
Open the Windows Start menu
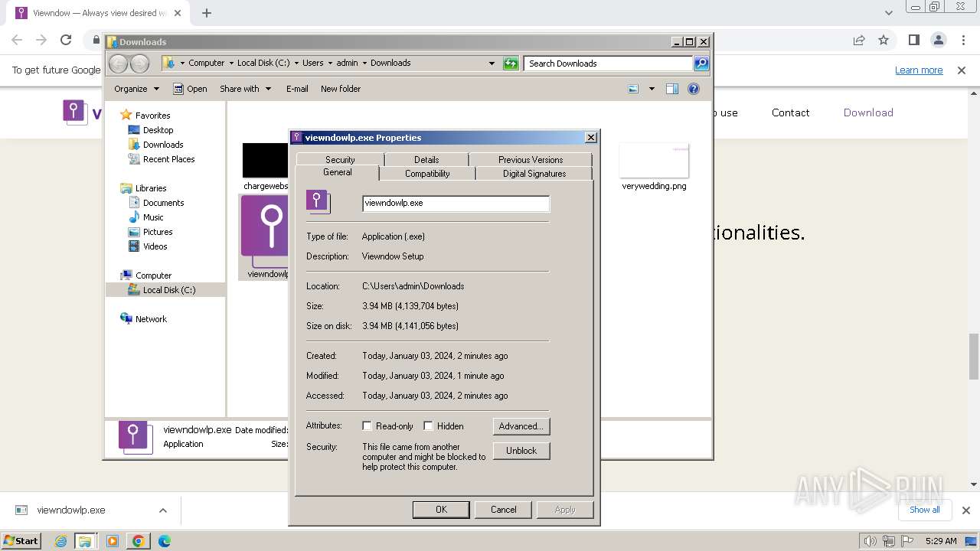21,541
